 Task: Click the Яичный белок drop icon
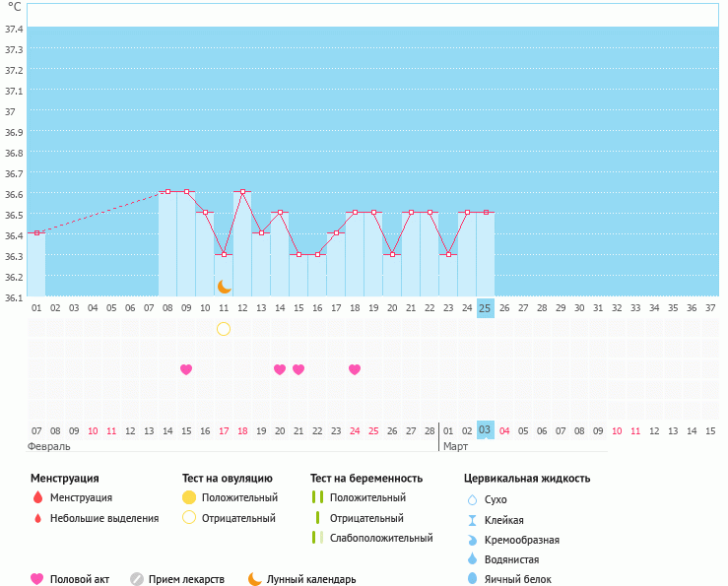click(x=472, y=579)
